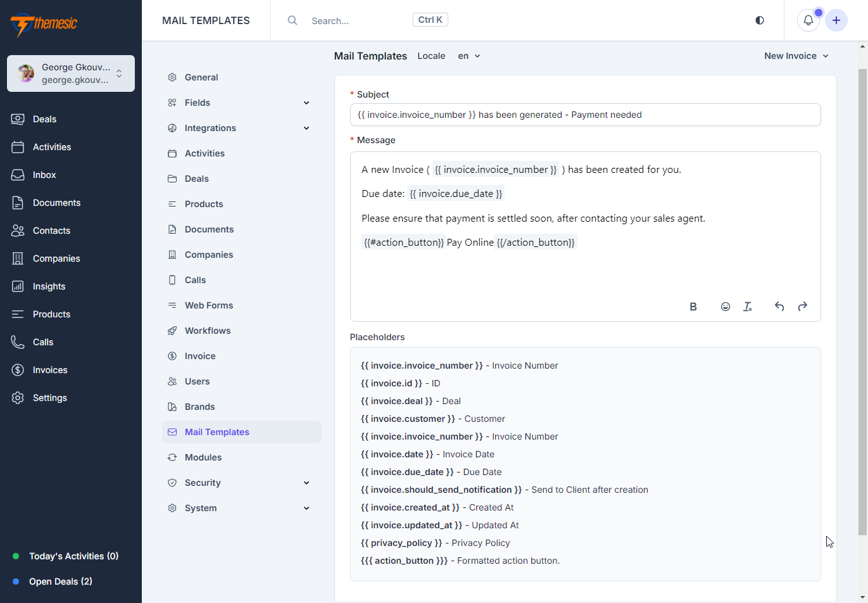The width and height of the screenshot is (868, 603).
Task: Click the plus quick-create button
Action: [836, 20]
